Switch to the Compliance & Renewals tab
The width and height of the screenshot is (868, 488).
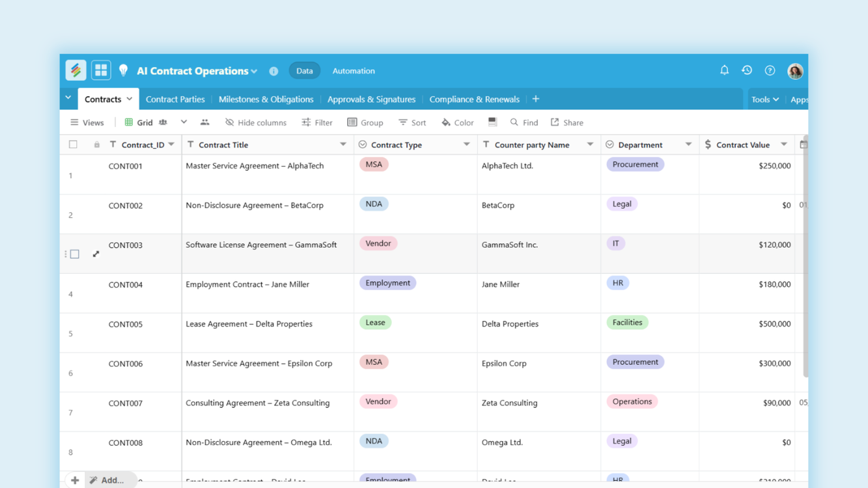point(474,99)
